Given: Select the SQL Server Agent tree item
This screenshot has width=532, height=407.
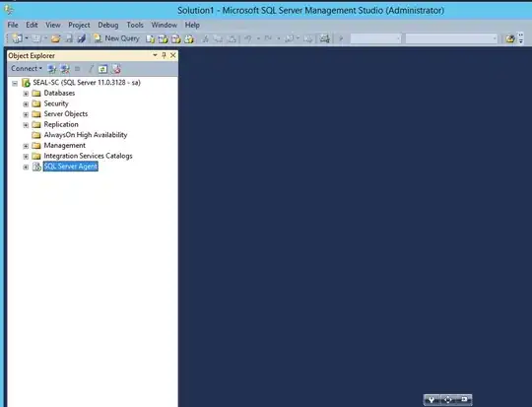Looking at the screenshot, I should coord(71,167).
